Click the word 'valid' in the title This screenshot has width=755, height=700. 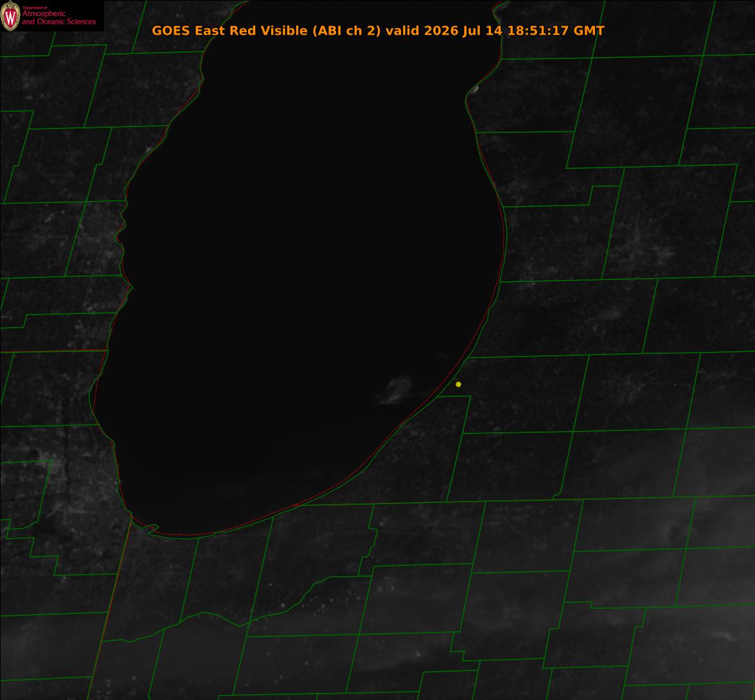[402, 30]
